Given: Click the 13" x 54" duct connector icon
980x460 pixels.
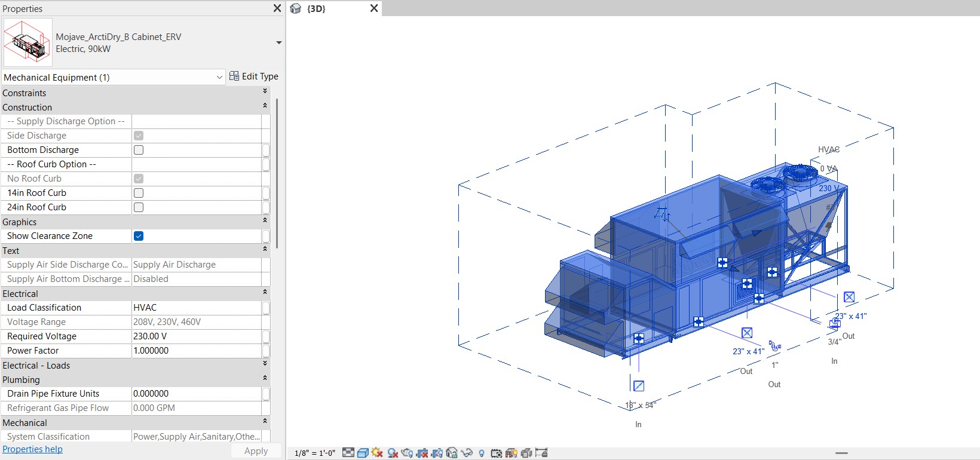Looking at the screenshot, I should point(639,386).
